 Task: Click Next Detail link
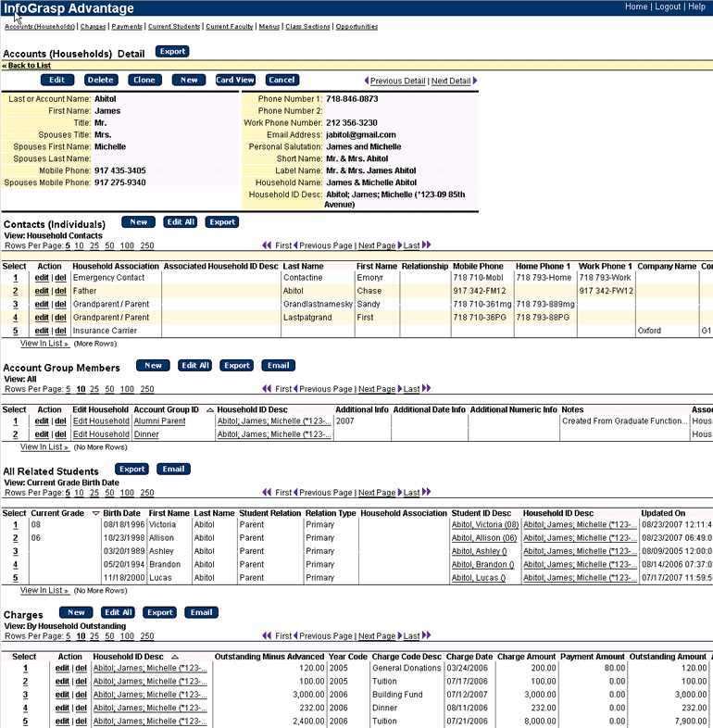pos(451,81)
